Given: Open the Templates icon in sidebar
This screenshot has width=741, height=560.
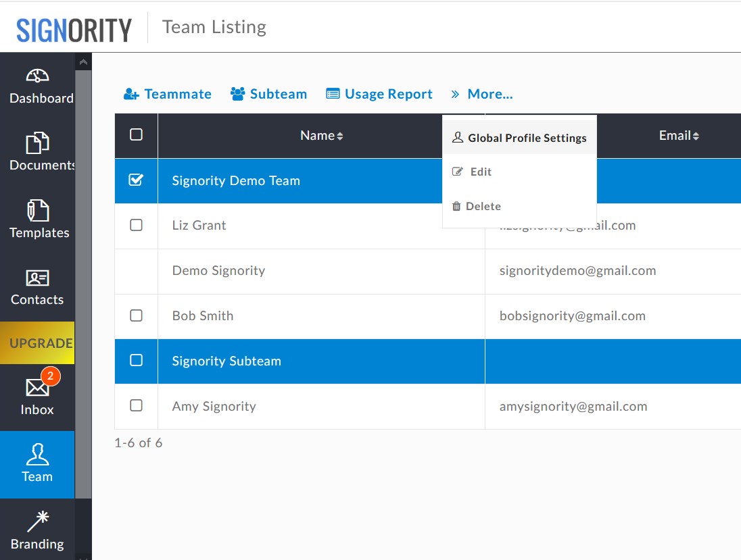Looking at the screenshot, I should 38,210.
